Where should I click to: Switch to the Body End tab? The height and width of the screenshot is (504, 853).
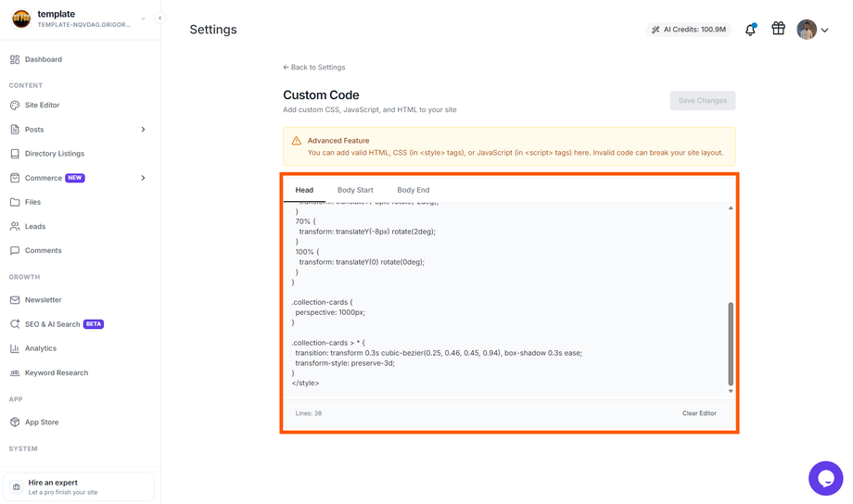tap(413, 190)
